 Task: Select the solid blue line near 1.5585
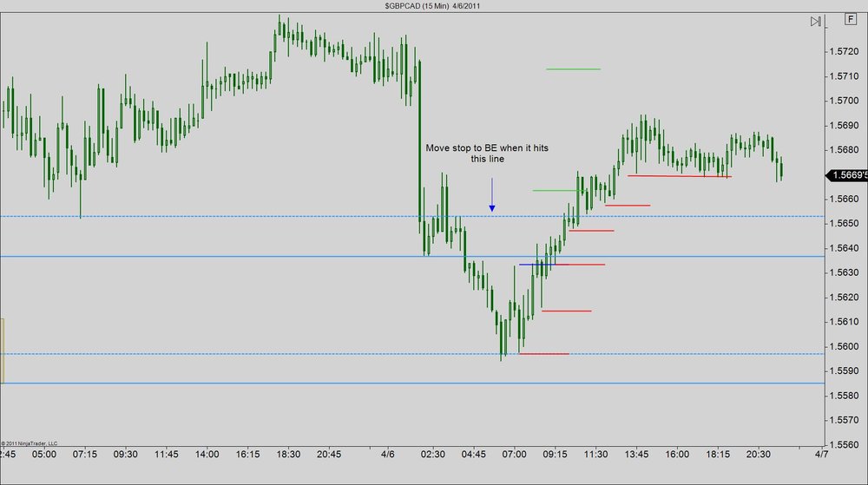point(412,383)
